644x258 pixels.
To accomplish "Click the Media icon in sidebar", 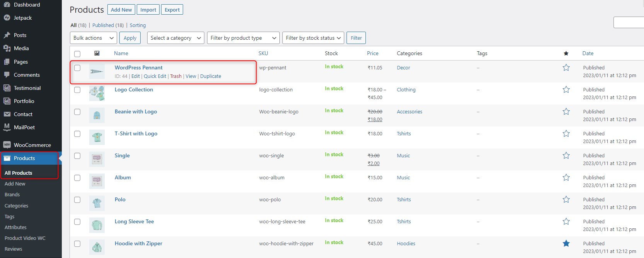I will point(7,48).
